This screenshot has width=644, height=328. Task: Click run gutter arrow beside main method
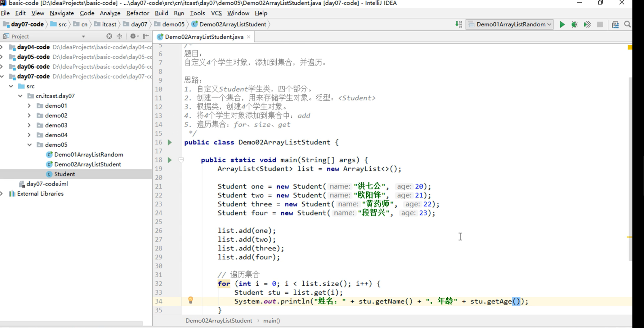pyautogui.click(x=170, y=160)
